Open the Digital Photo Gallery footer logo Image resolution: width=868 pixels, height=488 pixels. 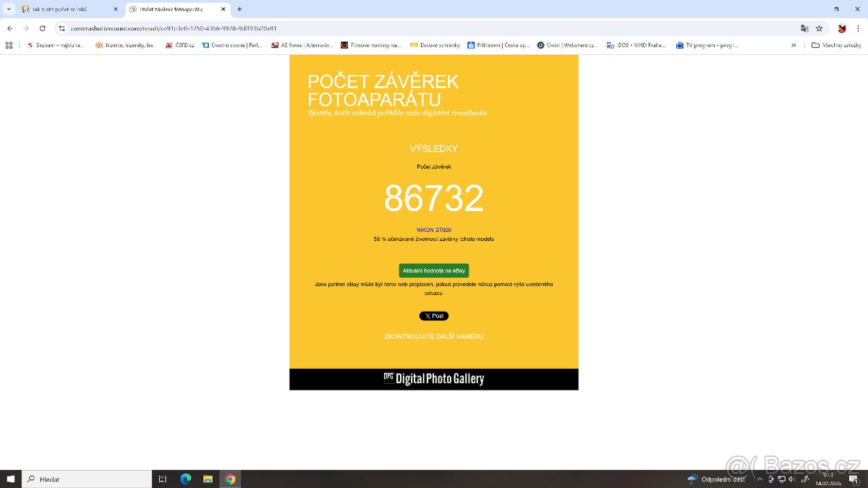tap(434, 379)
